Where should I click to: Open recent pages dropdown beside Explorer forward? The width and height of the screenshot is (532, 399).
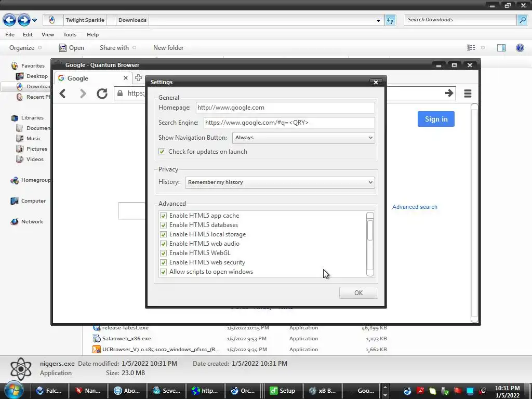[x=35, y=20]
